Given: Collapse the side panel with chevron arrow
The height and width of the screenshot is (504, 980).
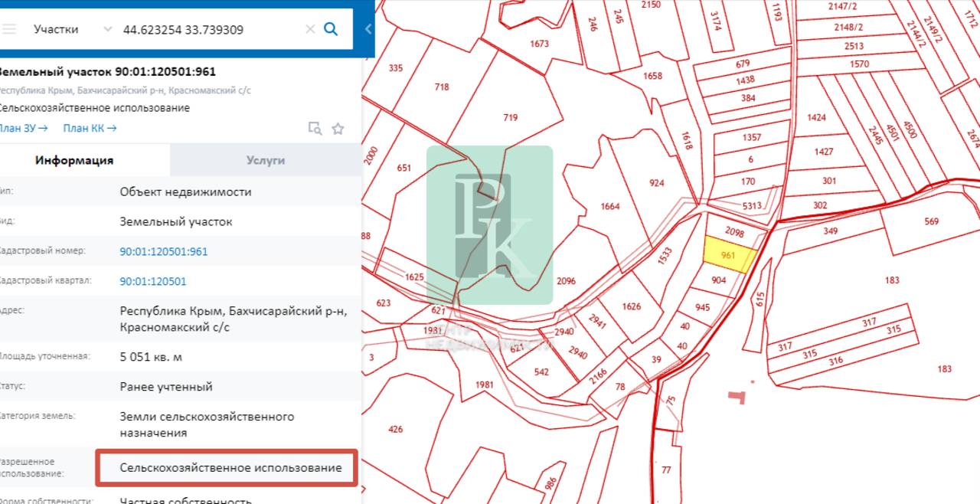Looking at the screenshot, I should coord(368,29).
